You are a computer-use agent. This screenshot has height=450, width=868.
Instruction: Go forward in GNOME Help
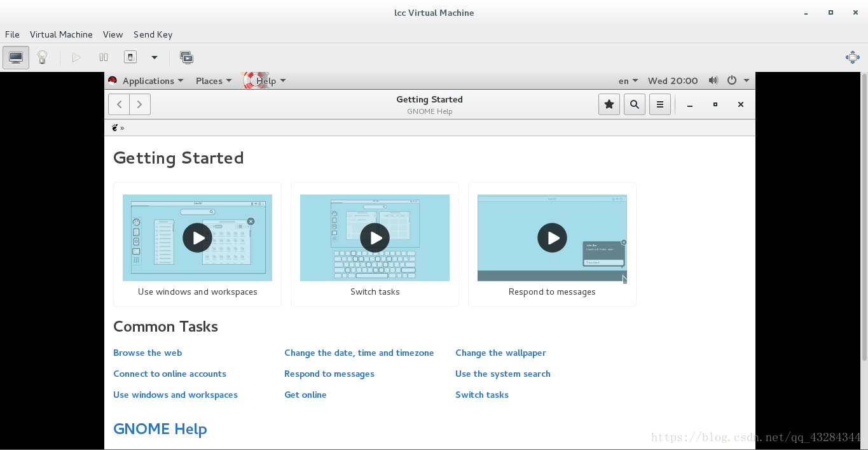pos(140,104)
